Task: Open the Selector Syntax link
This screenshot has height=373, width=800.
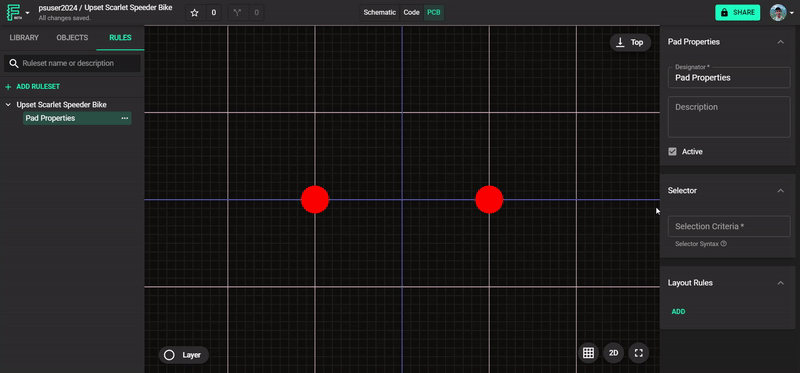Action: [696, 244]
